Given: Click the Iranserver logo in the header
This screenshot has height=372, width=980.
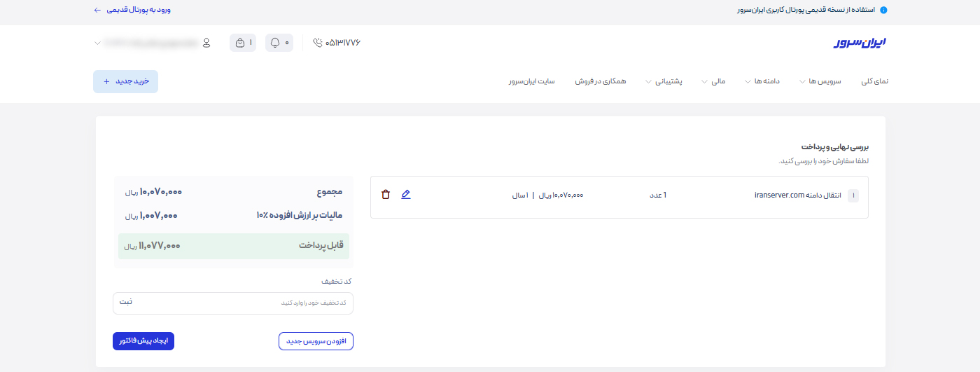Looking at the screenshot, I should pos(860,43).
